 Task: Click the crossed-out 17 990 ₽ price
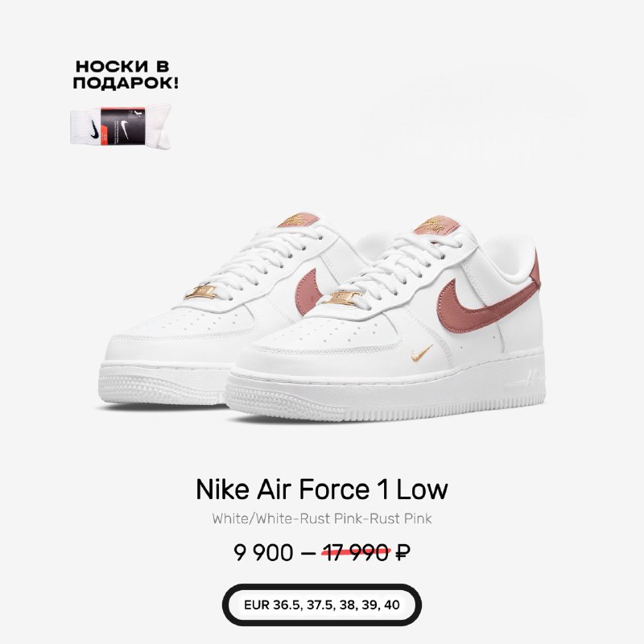(x=365, y=552)
